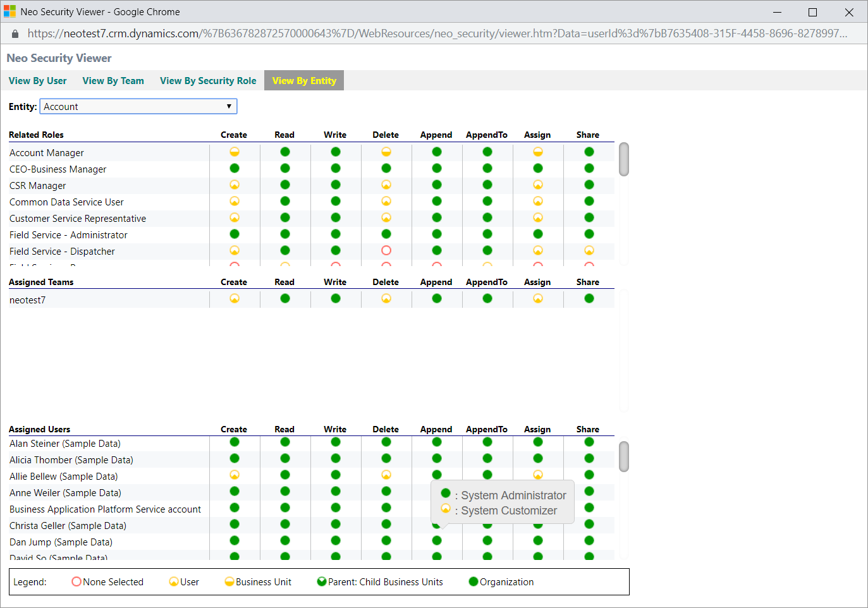Click the 'Related Roles' section header
Viewport: 868px width, 608px height.
(x=36, y=135)
